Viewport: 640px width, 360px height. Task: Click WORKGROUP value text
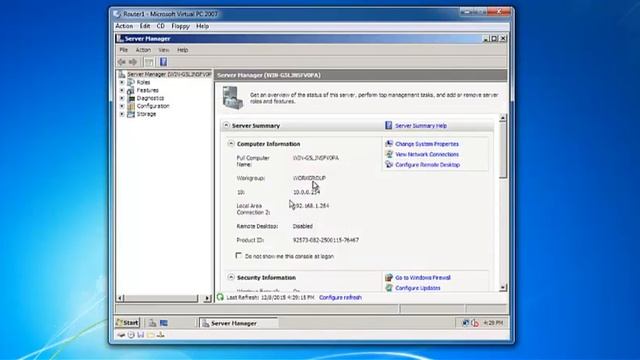coord(309,178)
